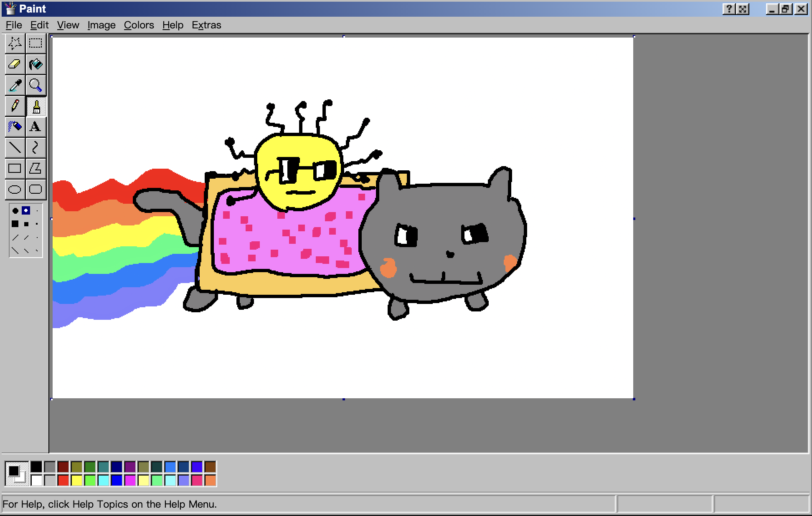This screenshot has height=516, width=812.
Task: Choose the Fill With Color bucket tool
Action: pos(36,64)
